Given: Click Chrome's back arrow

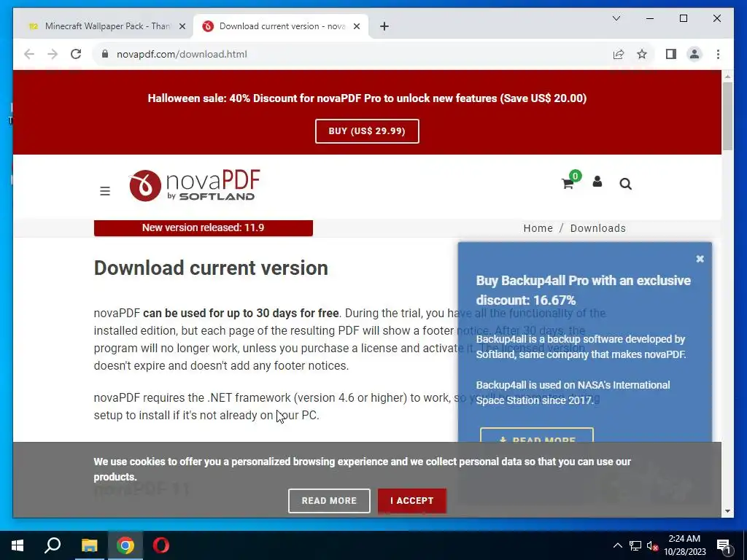Looking at the screenshot, I should [29, 54].
